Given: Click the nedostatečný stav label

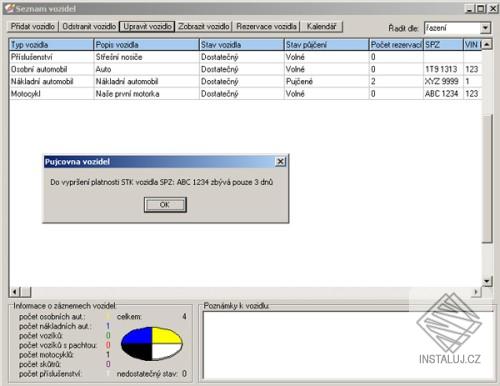Looking at the screenshot, I should tap(147, 374).
